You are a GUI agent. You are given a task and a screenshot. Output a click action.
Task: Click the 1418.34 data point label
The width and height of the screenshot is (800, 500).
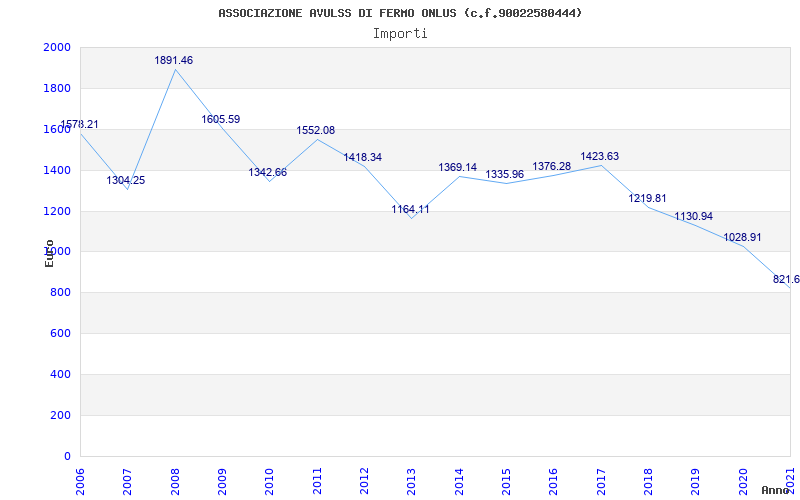pyautogui.click(x=363, y=157)
